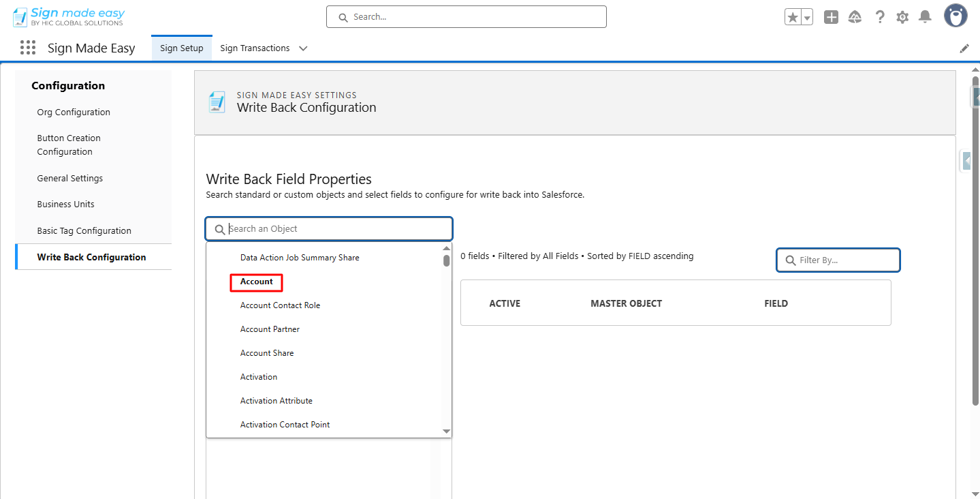
Task: Open the Setup gear icon
Action: [x=902, y=18]
